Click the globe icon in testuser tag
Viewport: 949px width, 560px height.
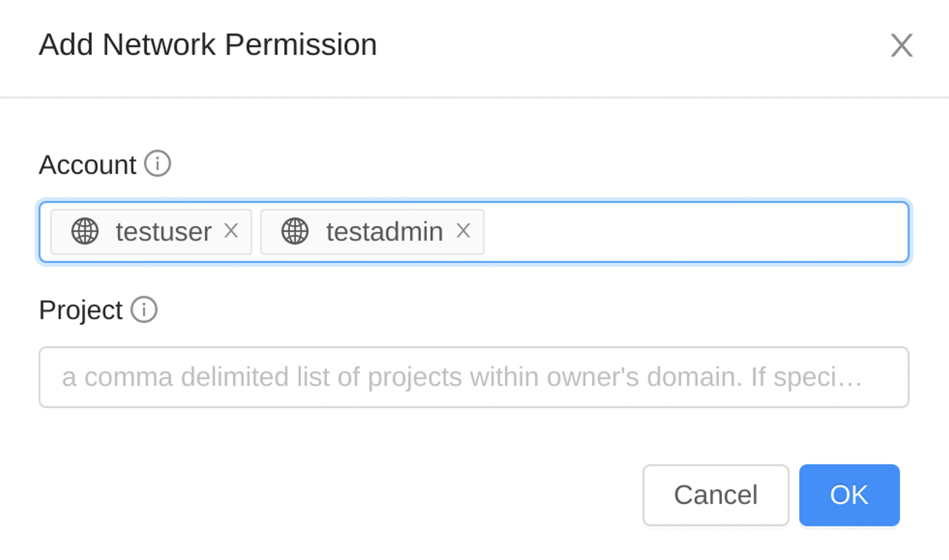point(85,231)
